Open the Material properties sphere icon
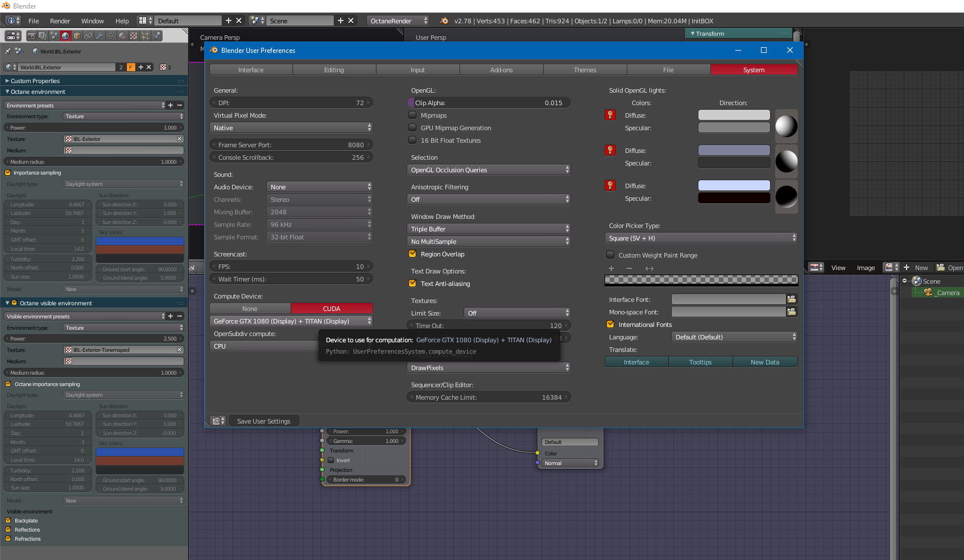Screen dimensions: 964x560 (122, 36)
